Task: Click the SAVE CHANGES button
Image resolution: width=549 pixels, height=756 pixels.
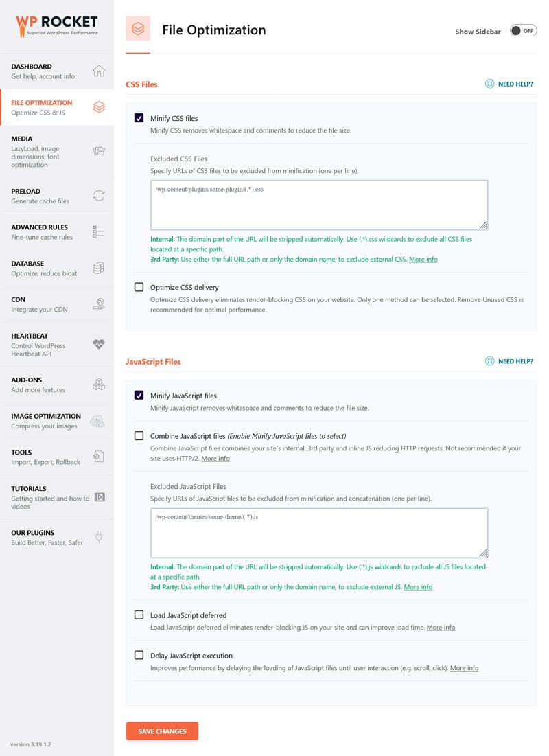Action: pyautogui.click(x=162, y=731)
